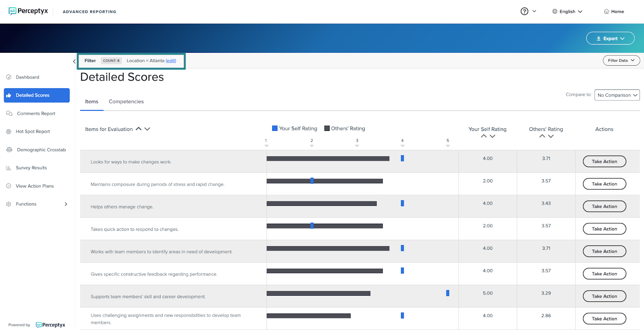The image size is (644, 330).
Task: Click Others' Rating value 2.86
Action: (x=546, y=316)
